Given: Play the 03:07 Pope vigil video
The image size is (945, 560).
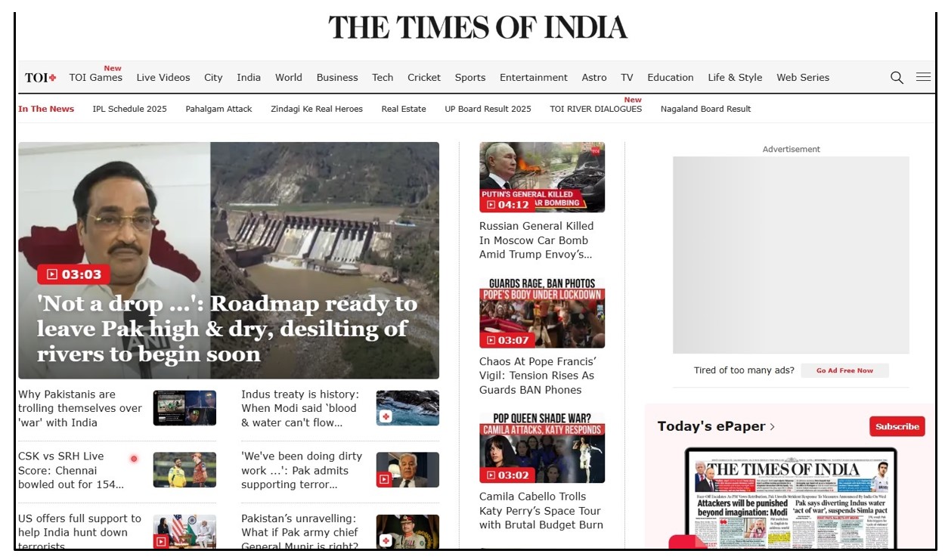Looking at the screenshot, I should tap(507, 340).
